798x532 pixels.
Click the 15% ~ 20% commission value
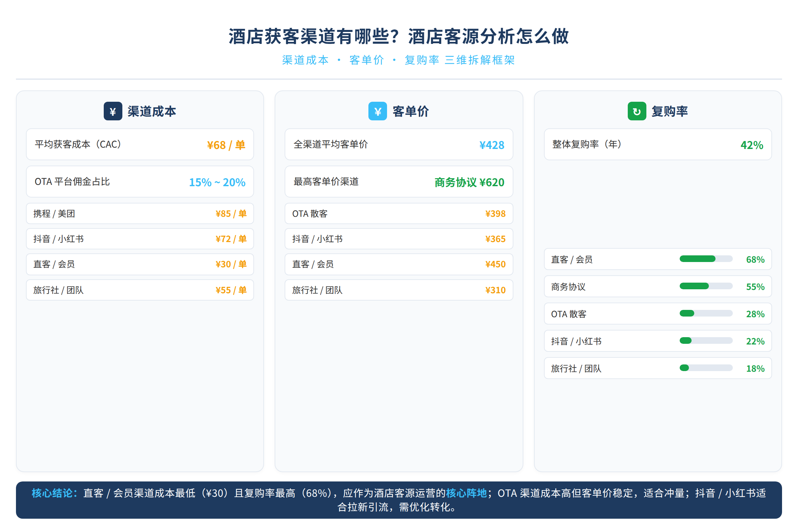pyautogui.click(x=217, y=182)
